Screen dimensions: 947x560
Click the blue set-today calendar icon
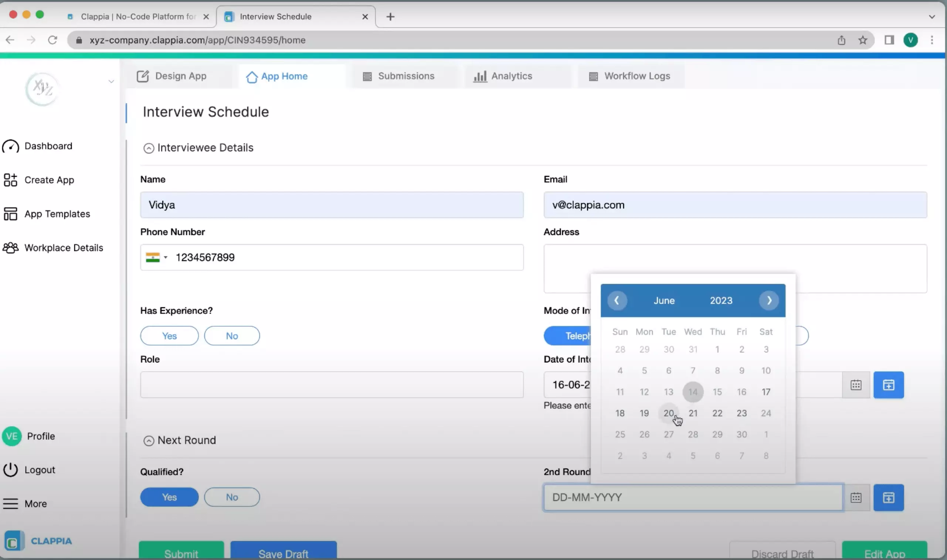click(x=889, y=497)
